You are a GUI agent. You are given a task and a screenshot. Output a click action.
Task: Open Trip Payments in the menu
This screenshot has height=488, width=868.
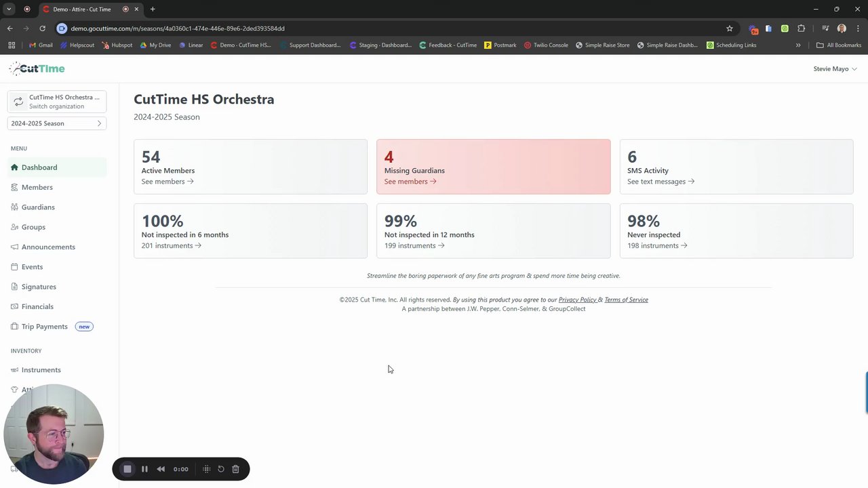click(x=45, y=326)
